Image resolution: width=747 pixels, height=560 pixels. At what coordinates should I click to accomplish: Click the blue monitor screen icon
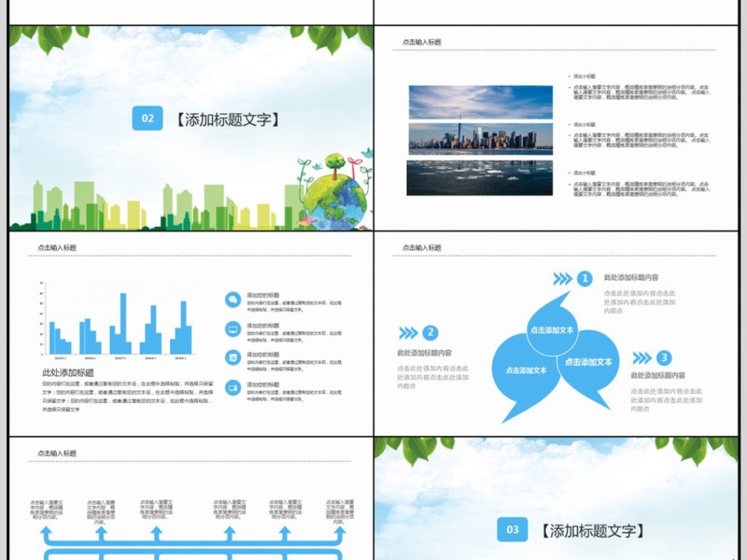(x=232, y=329)
